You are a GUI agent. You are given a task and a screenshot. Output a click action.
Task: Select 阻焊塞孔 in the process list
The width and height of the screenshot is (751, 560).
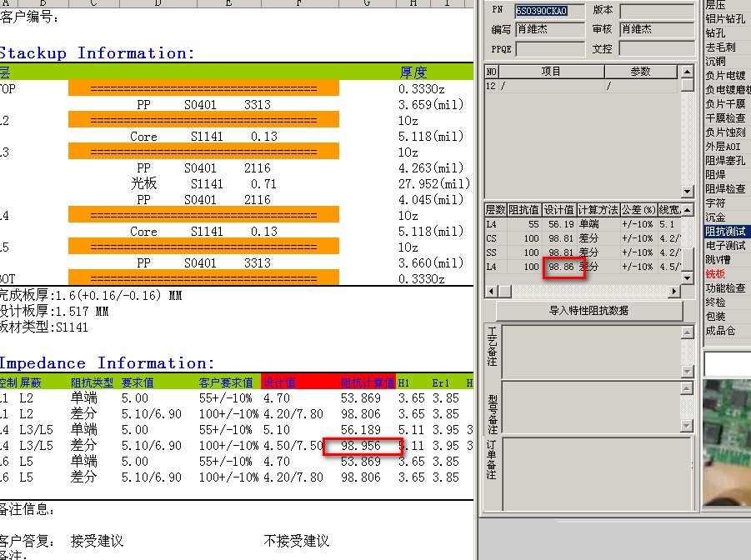(x=725, y=161)
